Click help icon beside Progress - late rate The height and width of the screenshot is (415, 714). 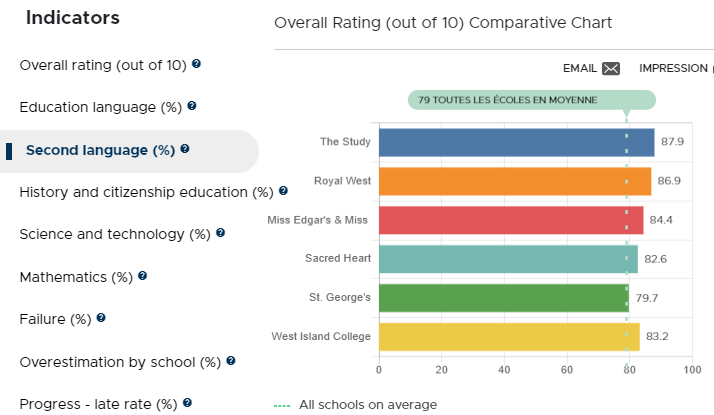(187, 403)
